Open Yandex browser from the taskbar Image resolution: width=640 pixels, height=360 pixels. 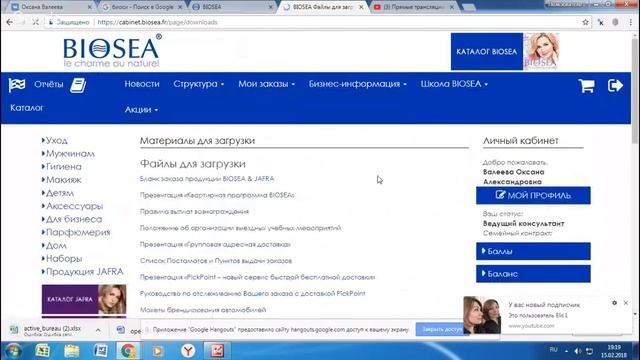pyautogui.click(x=188, y=351)
